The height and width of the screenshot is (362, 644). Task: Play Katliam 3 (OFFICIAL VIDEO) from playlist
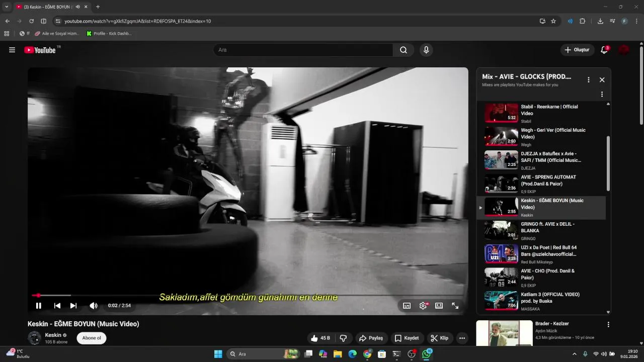pos(541,301)
